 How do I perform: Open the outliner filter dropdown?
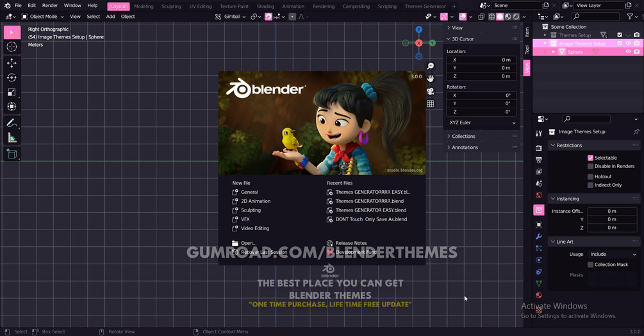click(632, 17)
